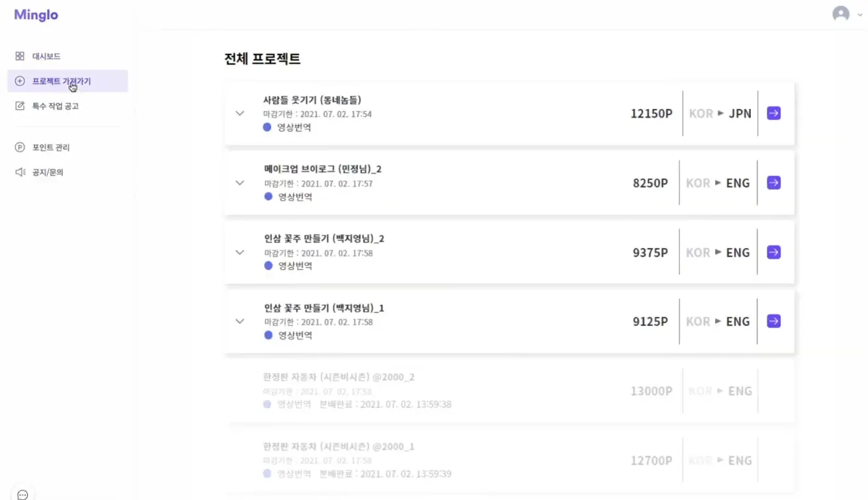Go to 특수 작업 공고 page
Viewport: 868px width, 500px height.
[56, 106]
